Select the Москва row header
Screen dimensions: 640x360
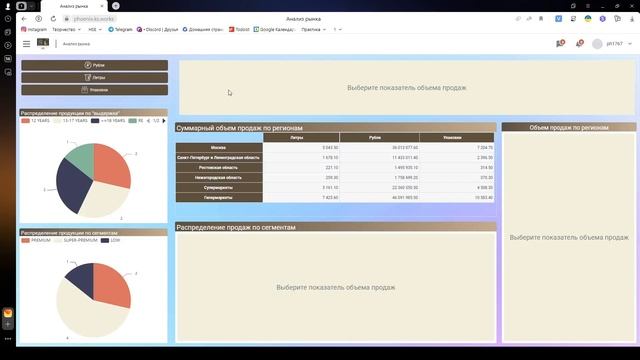pos(219,147)
